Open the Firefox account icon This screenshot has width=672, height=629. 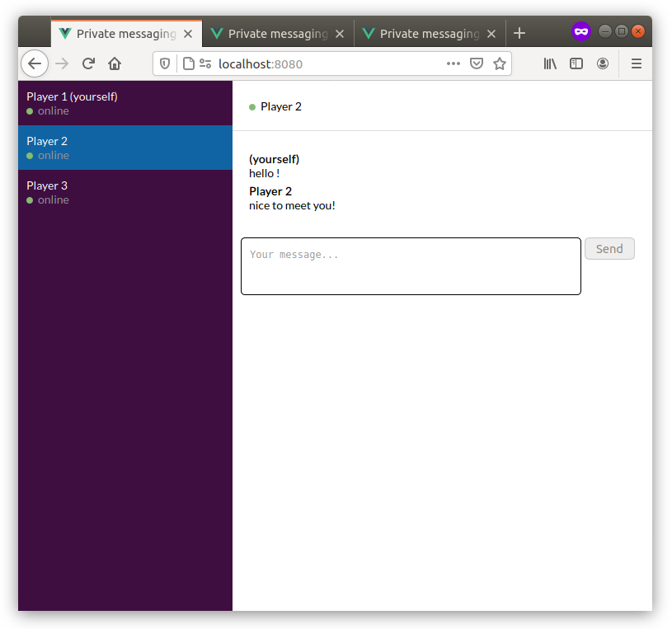[603, 63]
